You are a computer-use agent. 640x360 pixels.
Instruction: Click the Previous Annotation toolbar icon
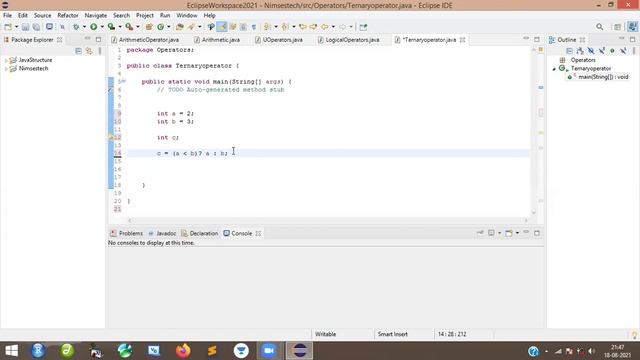(x=285, y=27)
